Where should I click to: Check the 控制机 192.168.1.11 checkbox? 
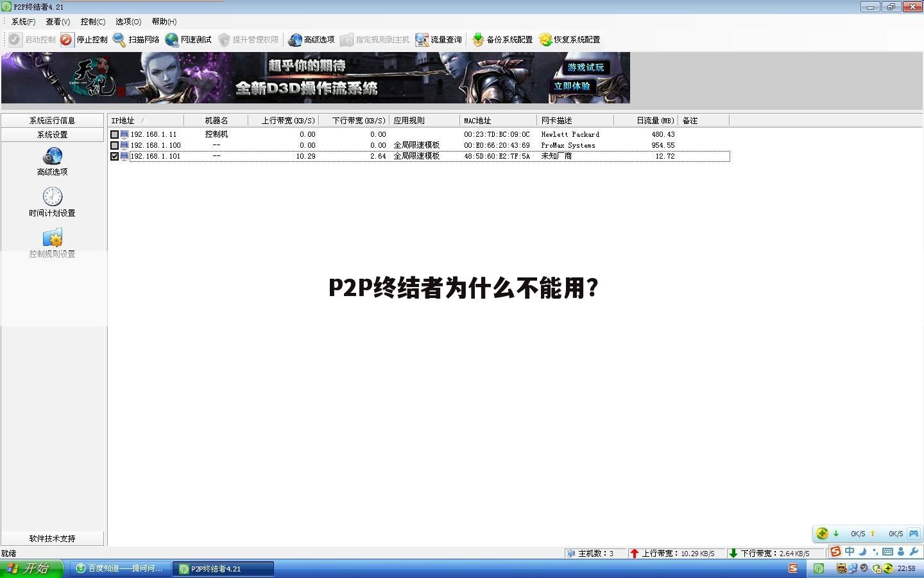(x=116, y=134)
